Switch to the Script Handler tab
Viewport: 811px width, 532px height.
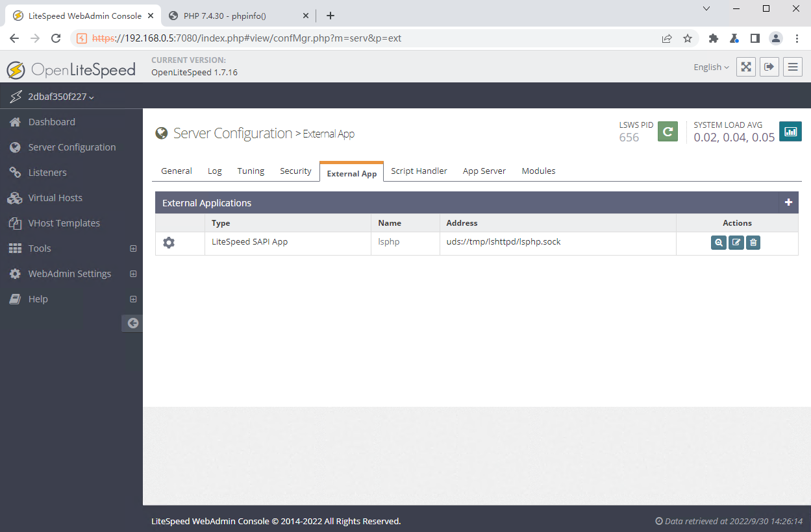tap(419, 171)
